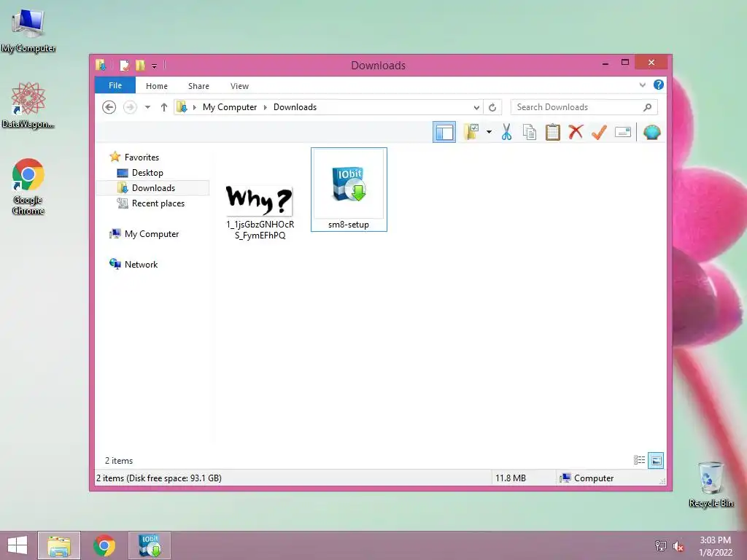The height and width of the screenshot is (560, 747).
Task: Expand the folder options dropdown arrow
Action: 489,132
